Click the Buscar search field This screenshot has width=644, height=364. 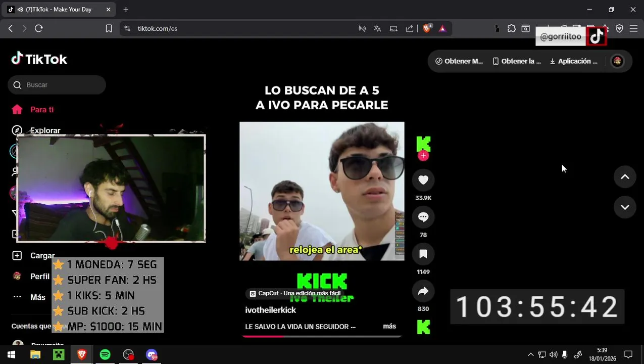(x=57, y=85)
